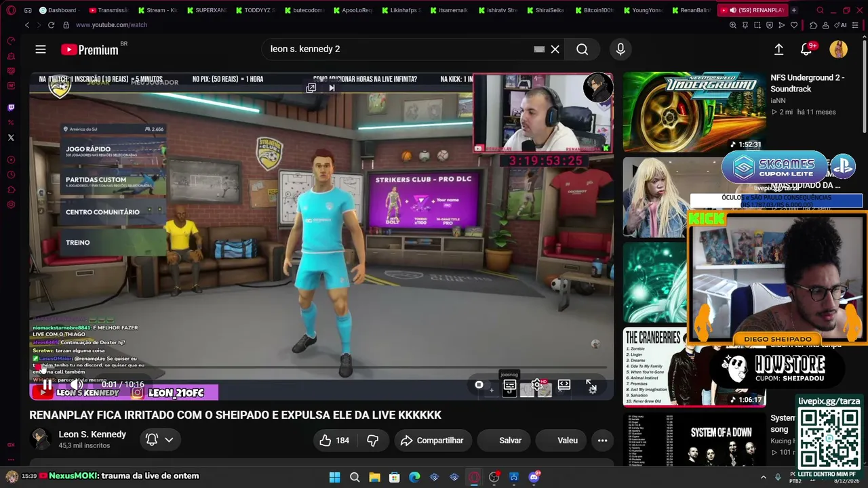Viewport: 868px width, 488px height.
Task: Play The Cranberries album thumbnail
Action: click(x=694, y=367)
